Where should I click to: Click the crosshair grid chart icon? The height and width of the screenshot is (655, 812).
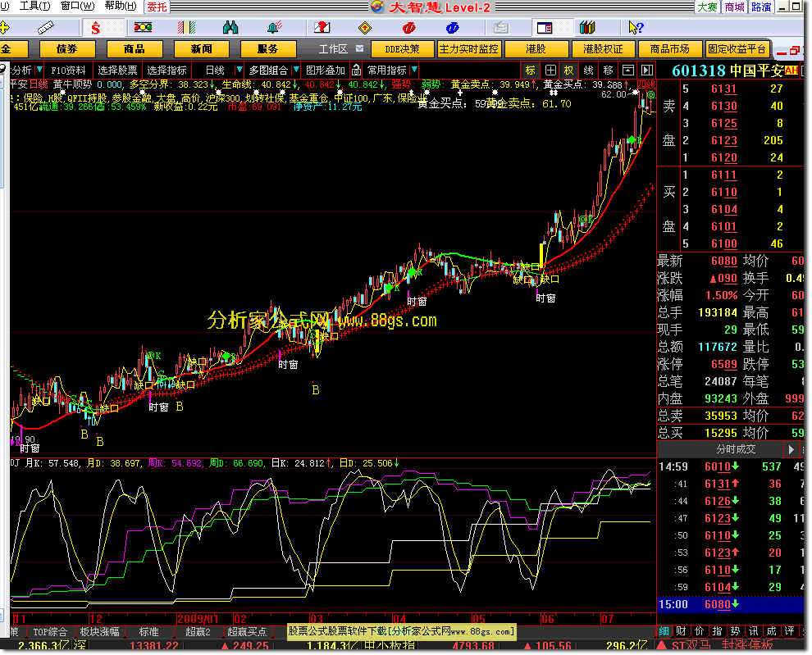[550, 70]
